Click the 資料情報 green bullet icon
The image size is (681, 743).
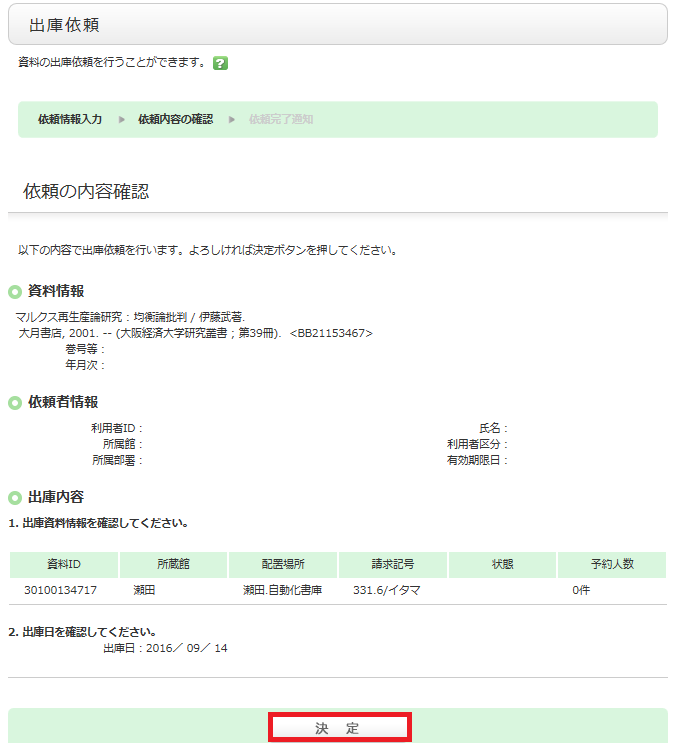[x=15, y=292]
